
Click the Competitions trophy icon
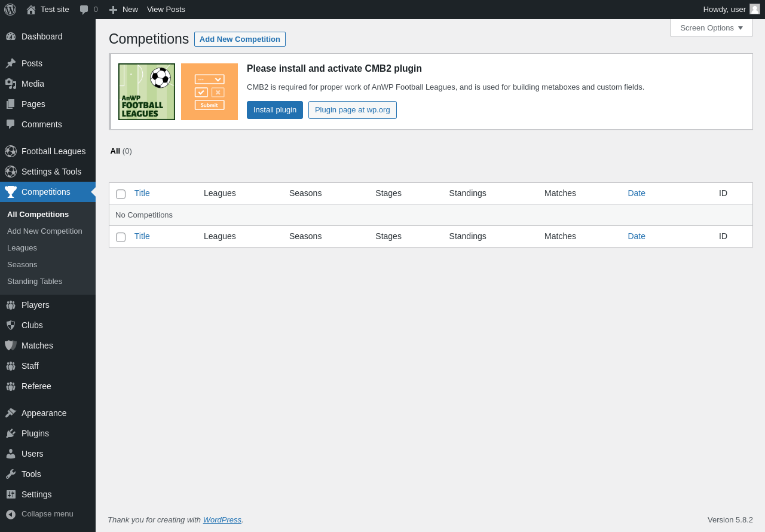11,192
